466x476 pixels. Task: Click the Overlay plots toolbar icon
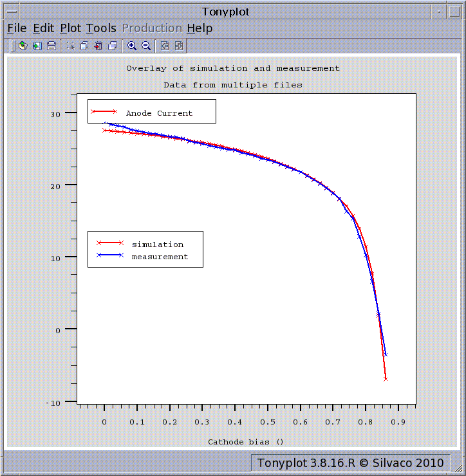pyautogui.click(x=113, y=46)
